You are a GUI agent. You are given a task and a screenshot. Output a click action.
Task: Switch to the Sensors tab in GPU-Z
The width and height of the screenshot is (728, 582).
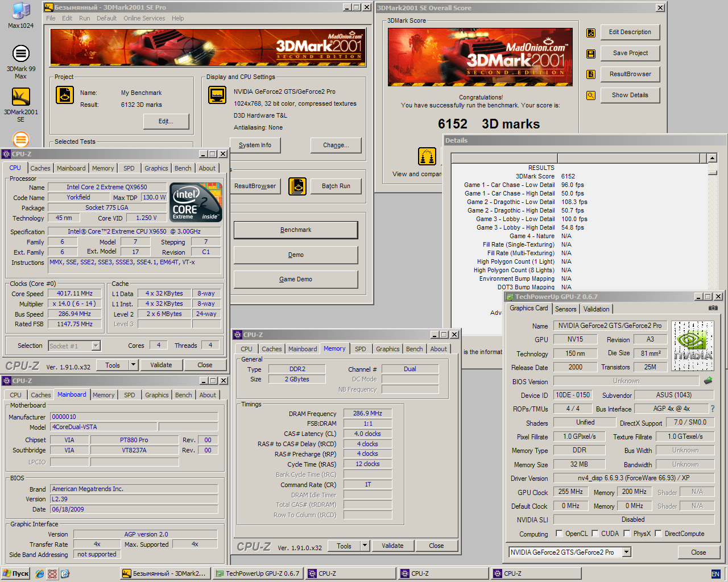(566, 309)
